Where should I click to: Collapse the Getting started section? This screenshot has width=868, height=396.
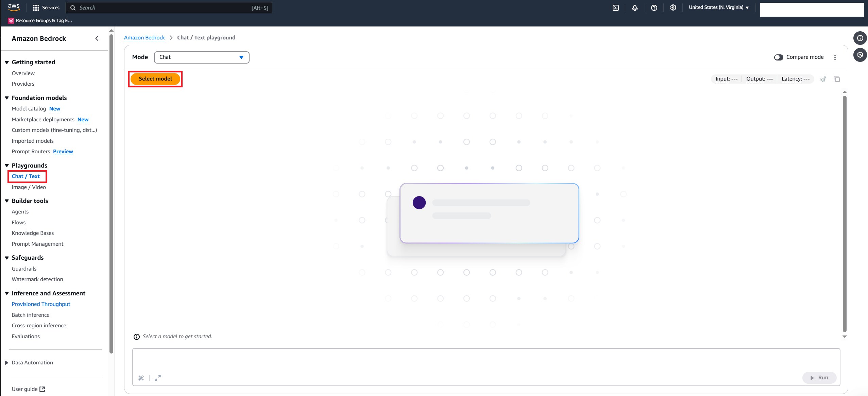(x=6, y=62)
